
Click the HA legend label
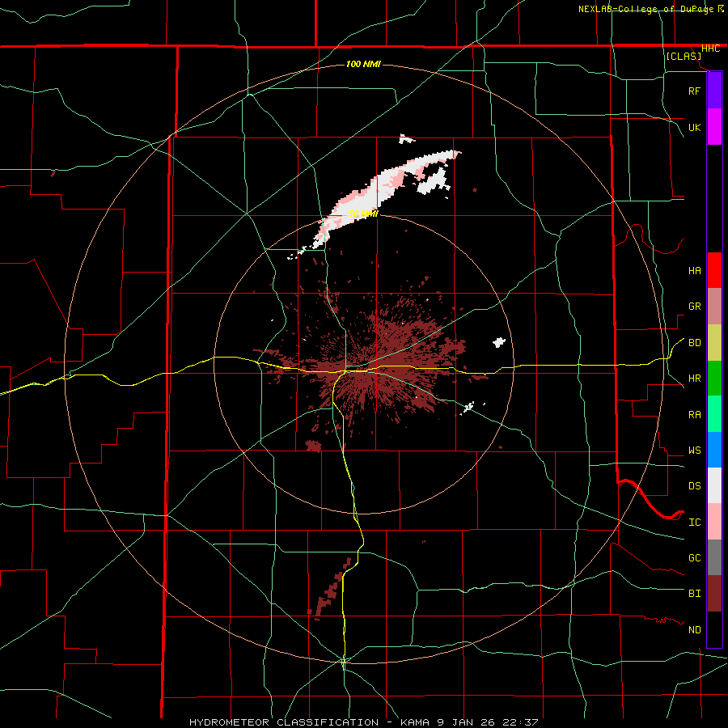694,270
